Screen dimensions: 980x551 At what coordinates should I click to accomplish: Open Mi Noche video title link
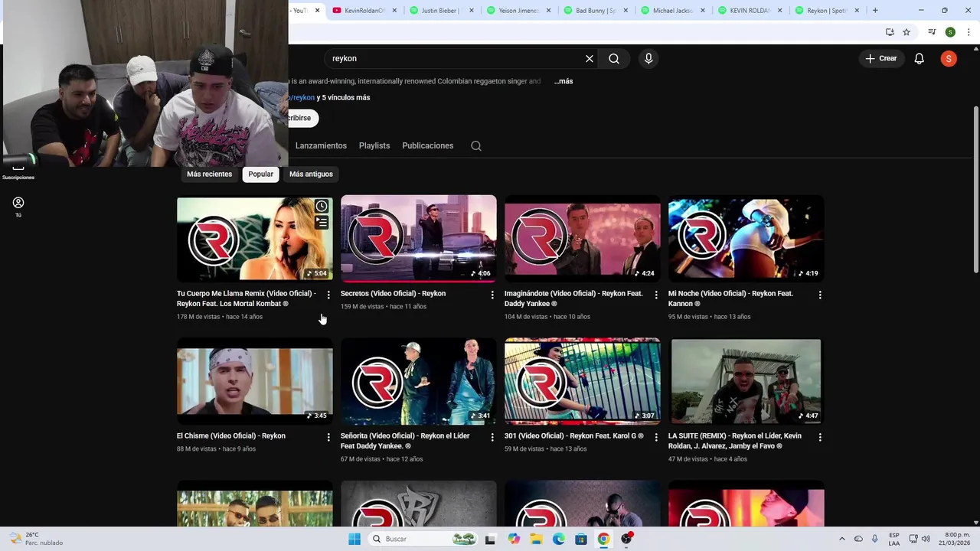[x=730, y=298]
